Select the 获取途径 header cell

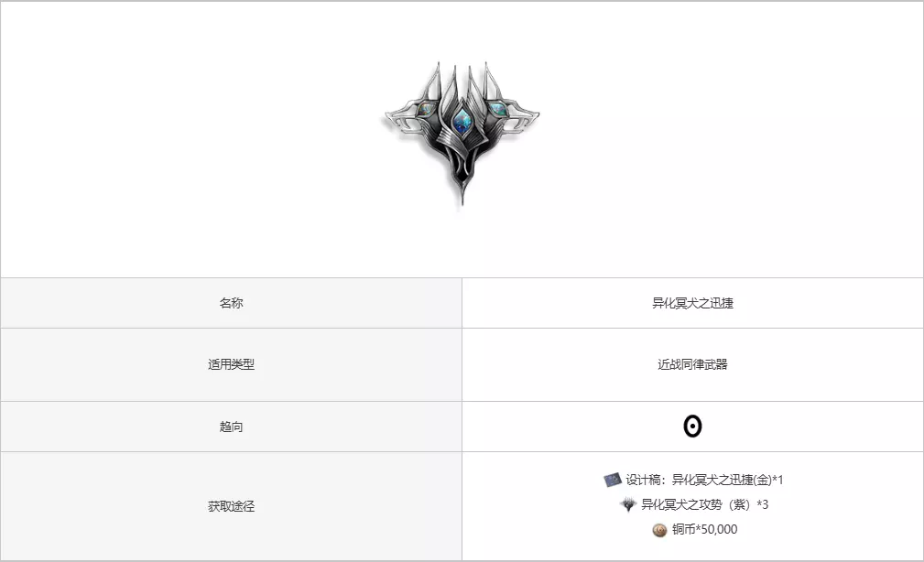231,506
